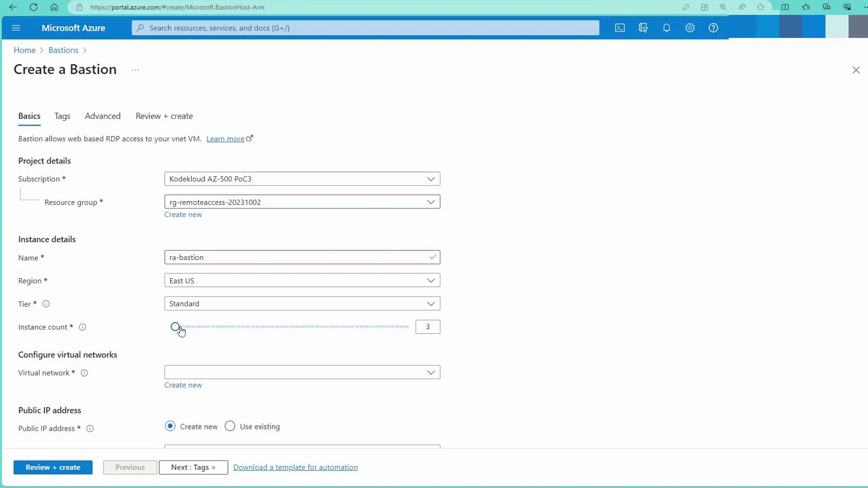868x488 pixels.
Task: Expand the Resource group dropdown
Action: (302, 202)
